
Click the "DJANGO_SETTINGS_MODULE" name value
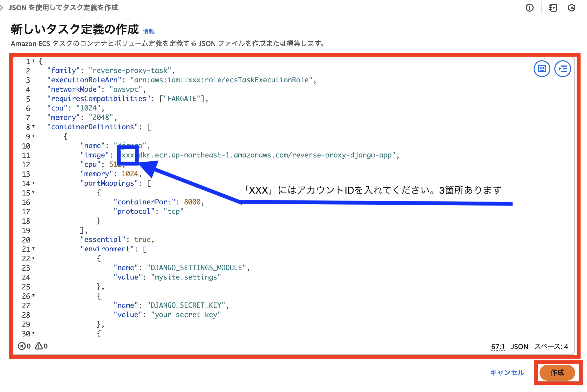196,268
